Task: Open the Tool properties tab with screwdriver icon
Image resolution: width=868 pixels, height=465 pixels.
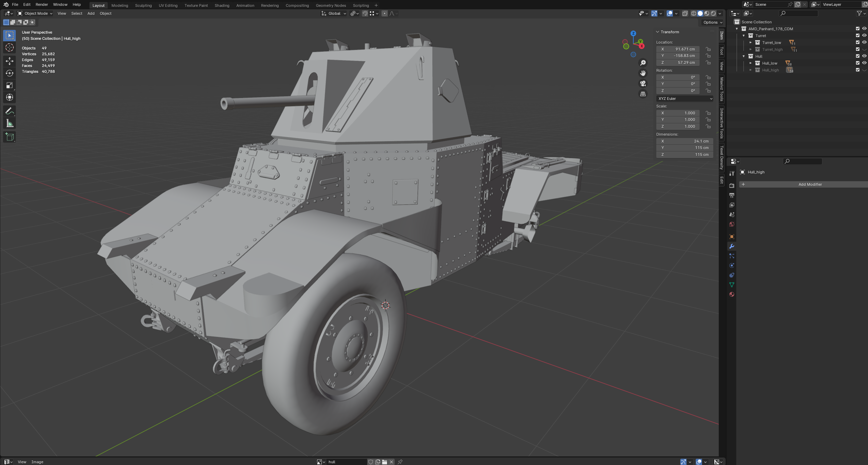Action: pos(732,173)
